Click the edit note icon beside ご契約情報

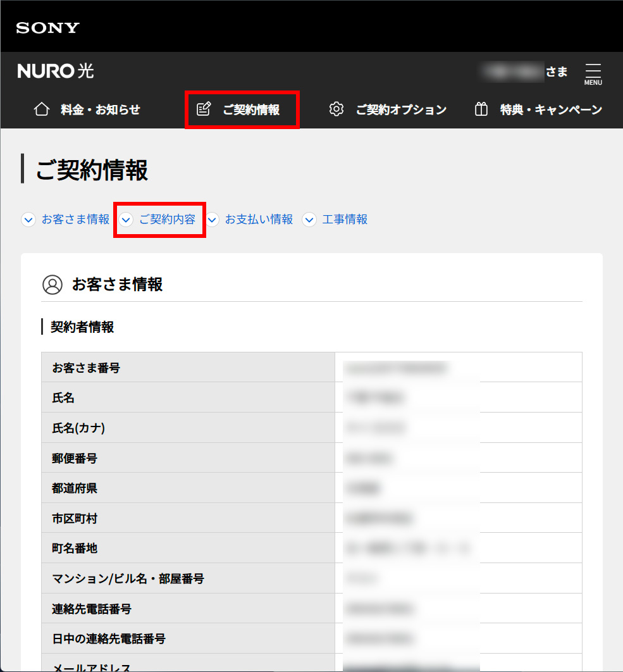tap(204, 109)
